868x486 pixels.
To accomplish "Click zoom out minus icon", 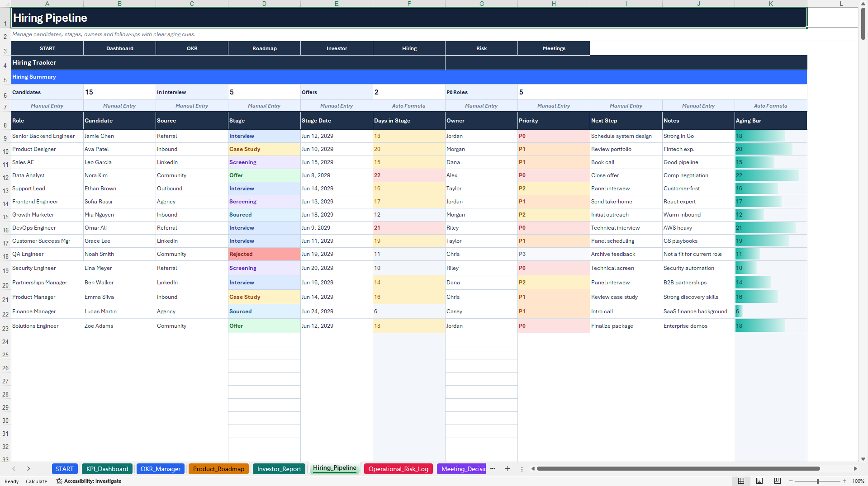I will pos(791,481).
